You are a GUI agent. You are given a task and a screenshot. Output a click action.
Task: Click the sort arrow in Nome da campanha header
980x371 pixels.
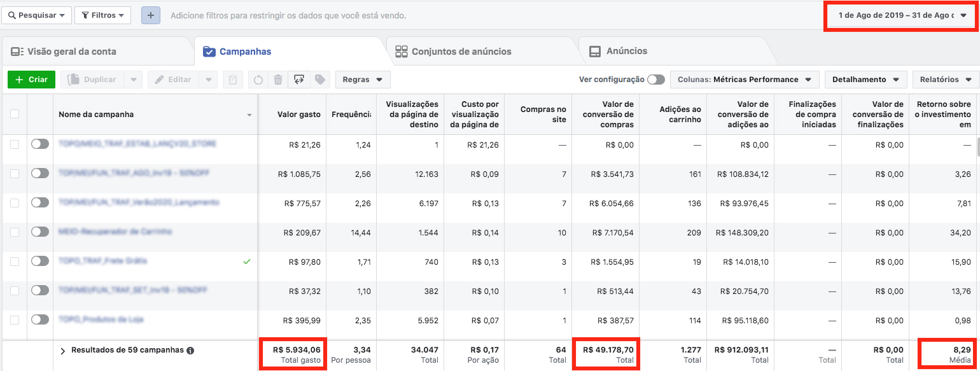tap(249, 115)
